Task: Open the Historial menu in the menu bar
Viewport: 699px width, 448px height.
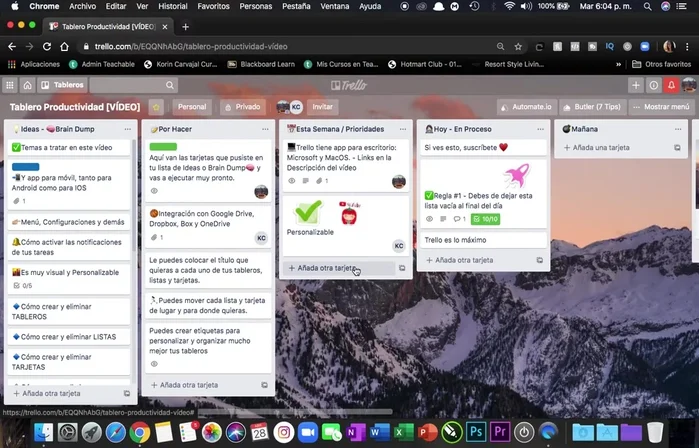Action: 172,6
